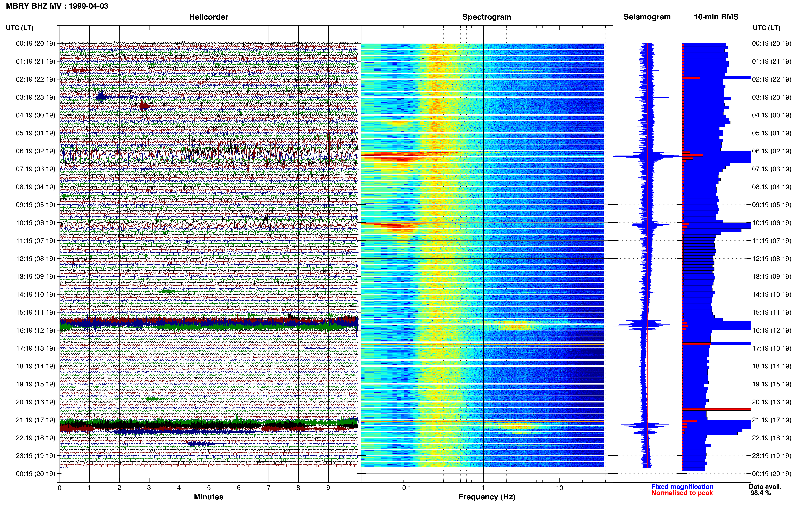Click the frequency tick label 1 under the spectrogram
The height and width of the screenshot is (508, 812).
[x=483, y=488]
